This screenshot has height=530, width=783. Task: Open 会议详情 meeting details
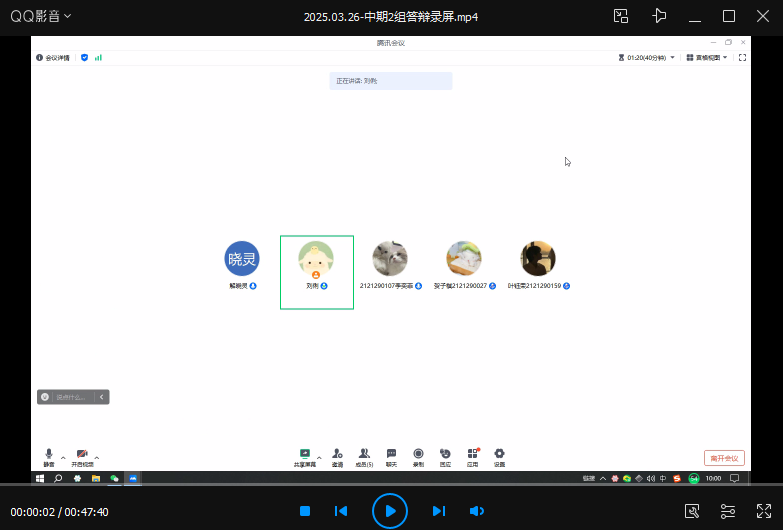53,58
